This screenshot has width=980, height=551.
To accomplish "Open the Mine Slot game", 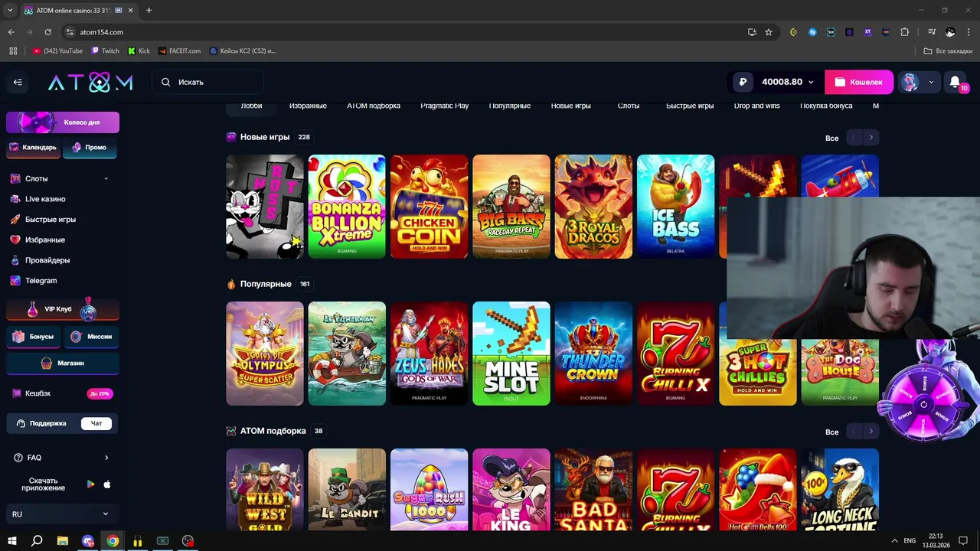I will click(511, 354).
